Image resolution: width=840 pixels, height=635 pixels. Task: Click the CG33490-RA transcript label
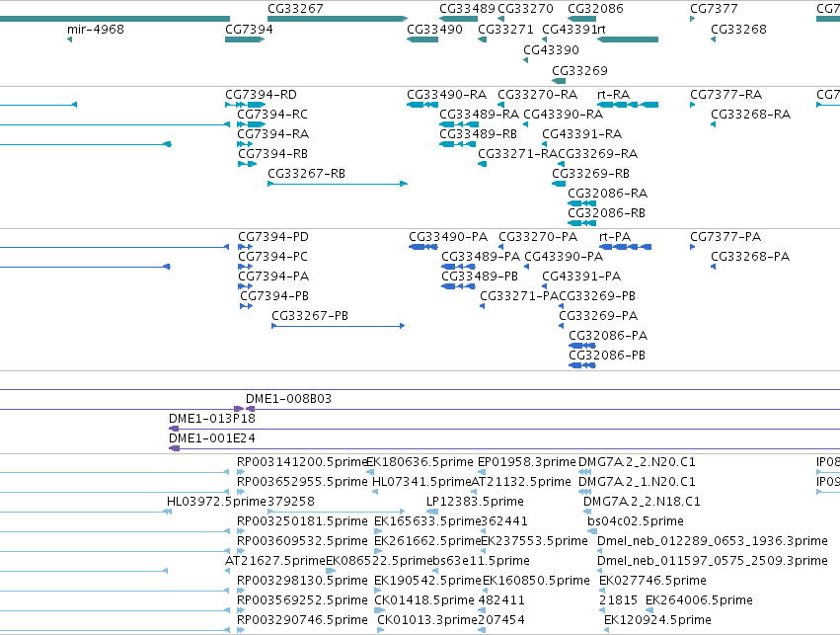pyautogui.click(x=446, y=95)
